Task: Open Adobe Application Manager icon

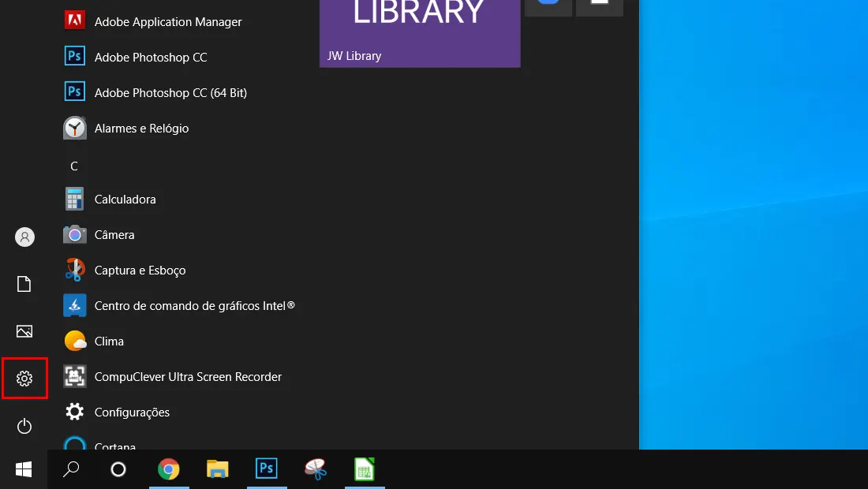Action: 75,21
